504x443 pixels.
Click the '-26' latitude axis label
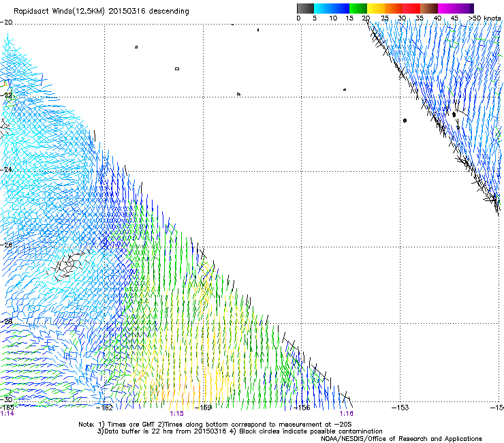[x=6, y=245]
